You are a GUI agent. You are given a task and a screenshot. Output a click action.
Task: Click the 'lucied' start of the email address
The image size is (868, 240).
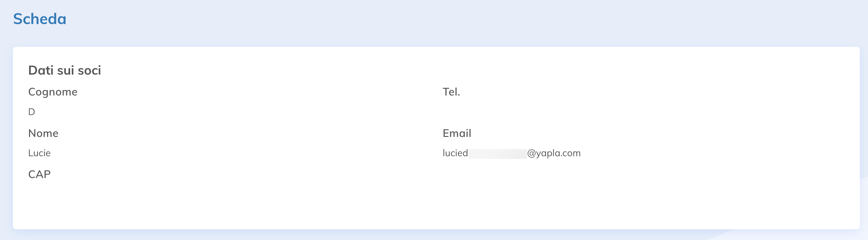pos(455,153)
